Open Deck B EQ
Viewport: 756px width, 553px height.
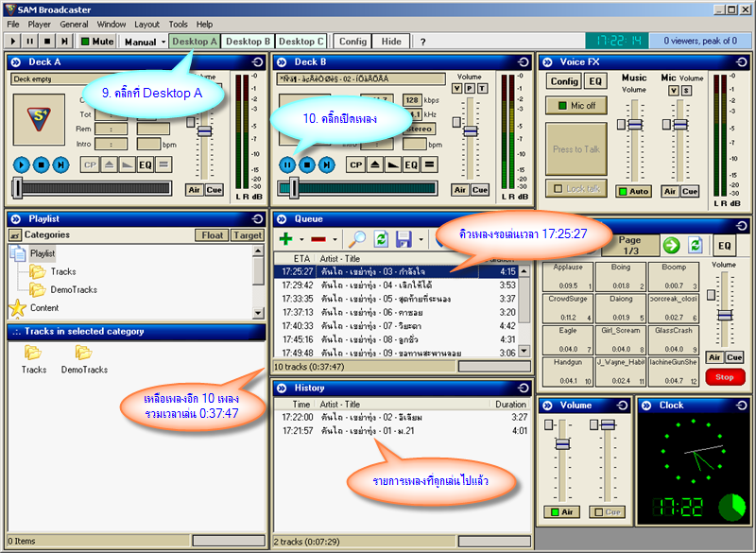411,164
